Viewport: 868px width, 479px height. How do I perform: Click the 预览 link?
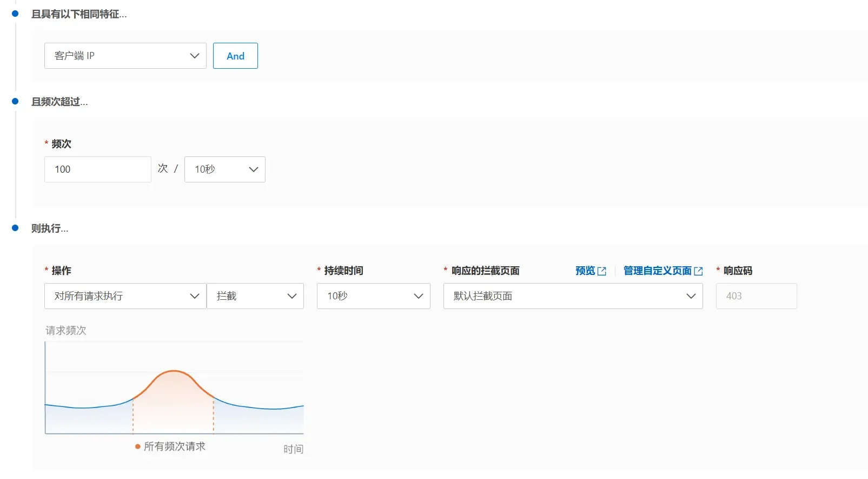[585, 271]
